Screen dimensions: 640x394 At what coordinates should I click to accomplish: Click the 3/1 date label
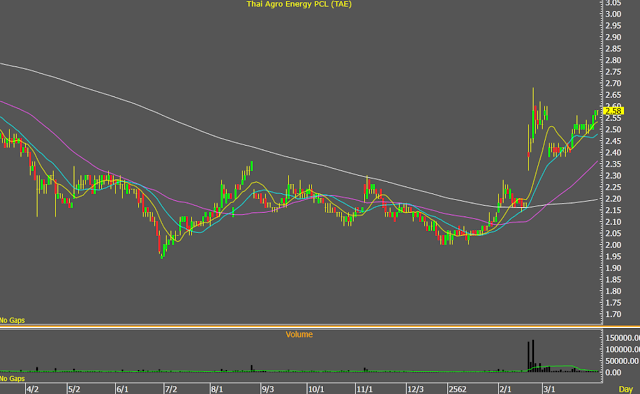(549, 389)
